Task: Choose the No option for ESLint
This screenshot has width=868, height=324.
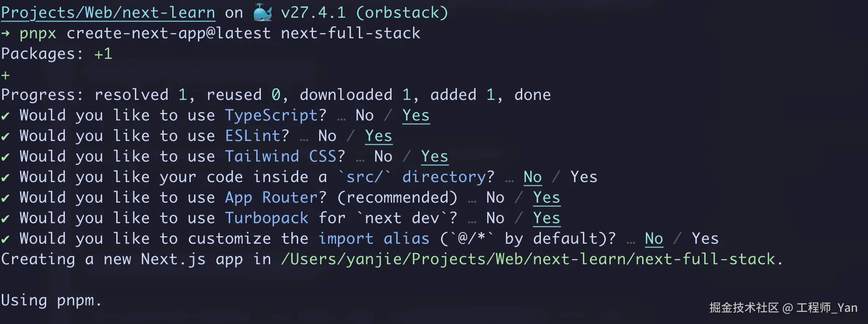Action: tap(327, 136)
